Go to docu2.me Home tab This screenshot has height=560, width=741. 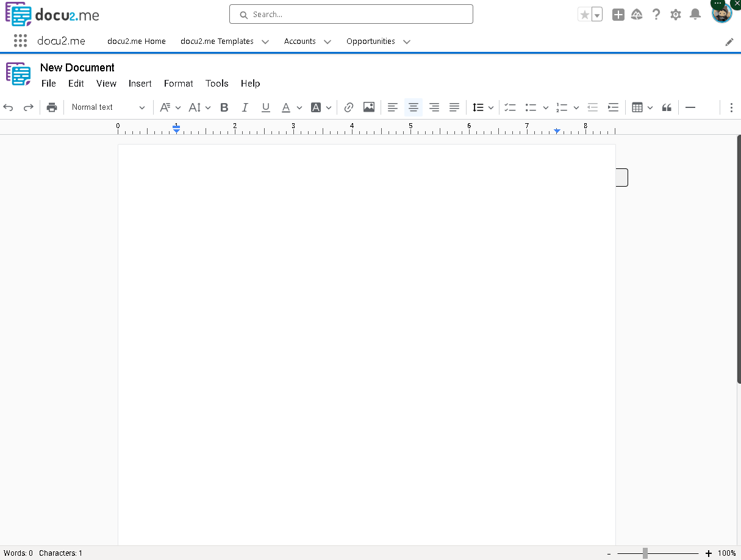tap(137, 41)
